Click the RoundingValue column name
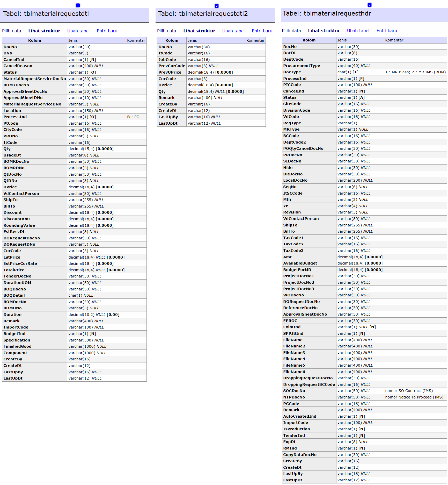 coord(19,225)
